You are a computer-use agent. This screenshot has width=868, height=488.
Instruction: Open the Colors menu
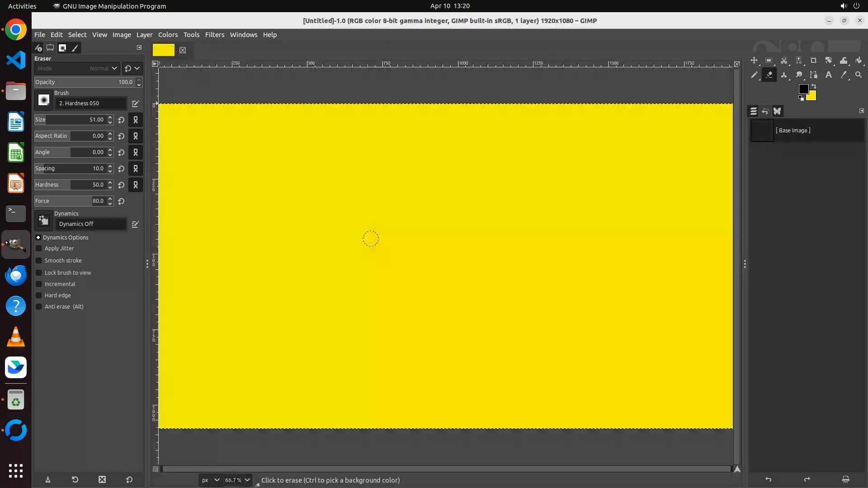168,35
